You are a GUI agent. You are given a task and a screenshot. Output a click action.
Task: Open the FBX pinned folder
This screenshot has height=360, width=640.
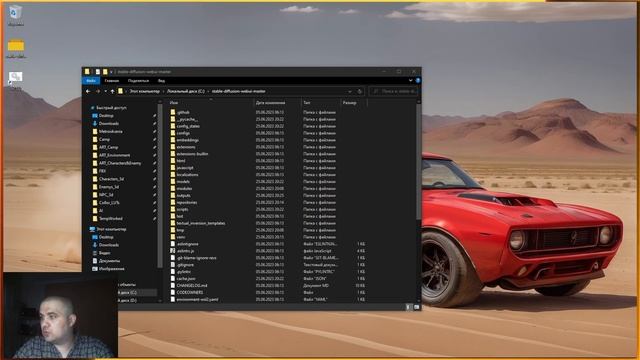[102, 171]
